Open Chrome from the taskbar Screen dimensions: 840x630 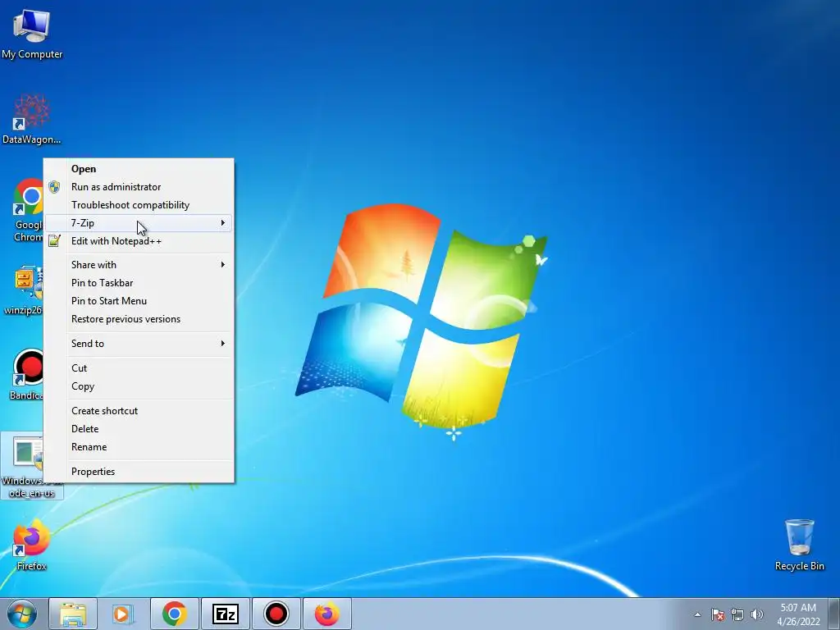coord(174,614)
